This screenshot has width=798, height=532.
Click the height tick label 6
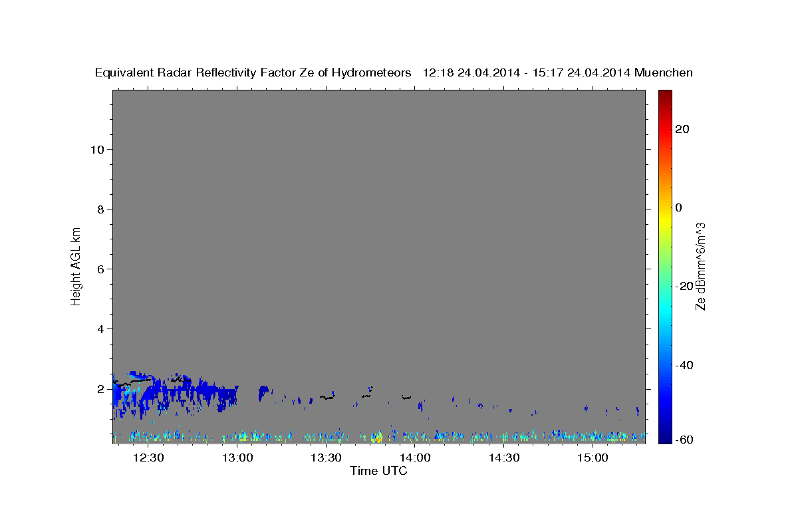101,269
